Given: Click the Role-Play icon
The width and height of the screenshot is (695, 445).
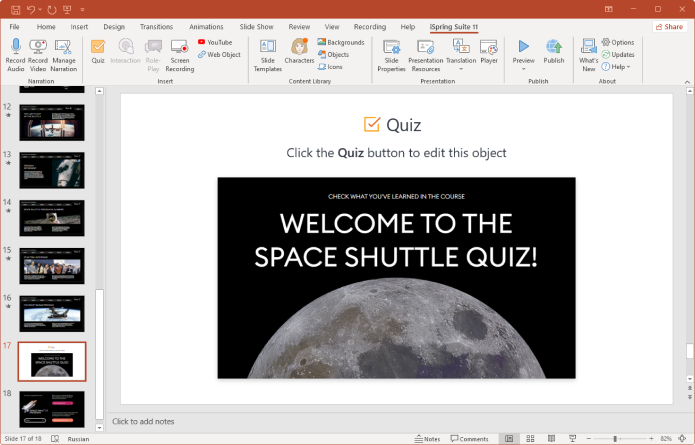Looking at the screenshot, I should tap(153, 46).
